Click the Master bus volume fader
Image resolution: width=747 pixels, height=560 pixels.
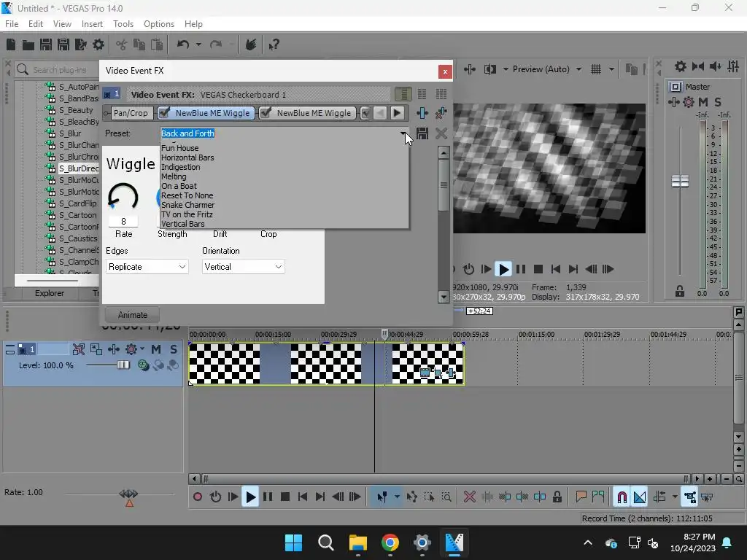(680, 181)
